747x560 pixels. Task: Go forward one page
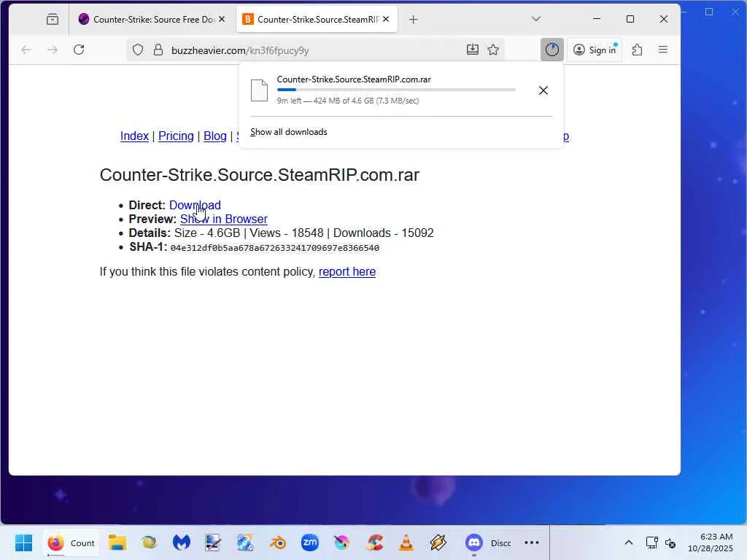point(53,50)
